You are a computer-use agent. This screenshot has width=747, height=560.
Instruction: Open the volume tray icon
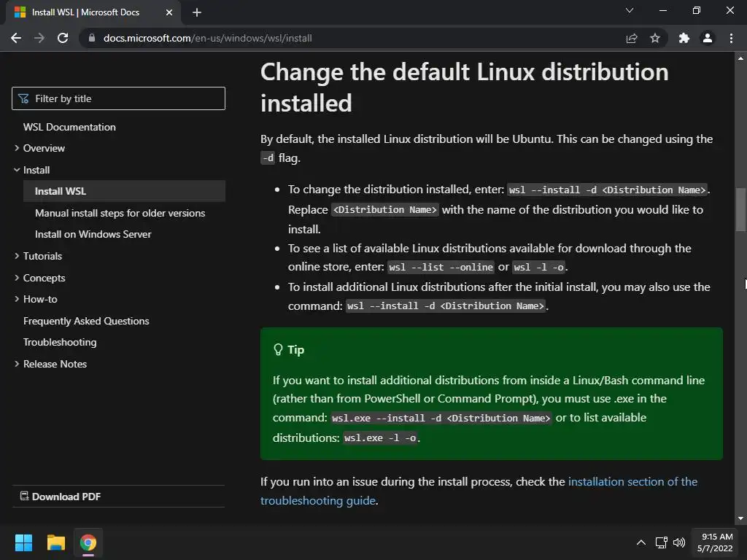tap(679, 542)
